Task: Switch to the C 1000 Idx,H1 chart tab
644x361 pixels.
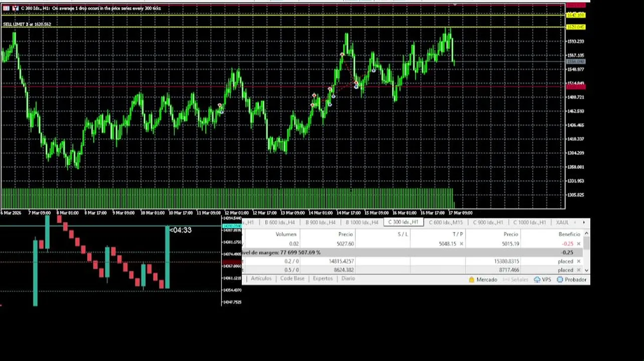Action: (x=529, y=222)
